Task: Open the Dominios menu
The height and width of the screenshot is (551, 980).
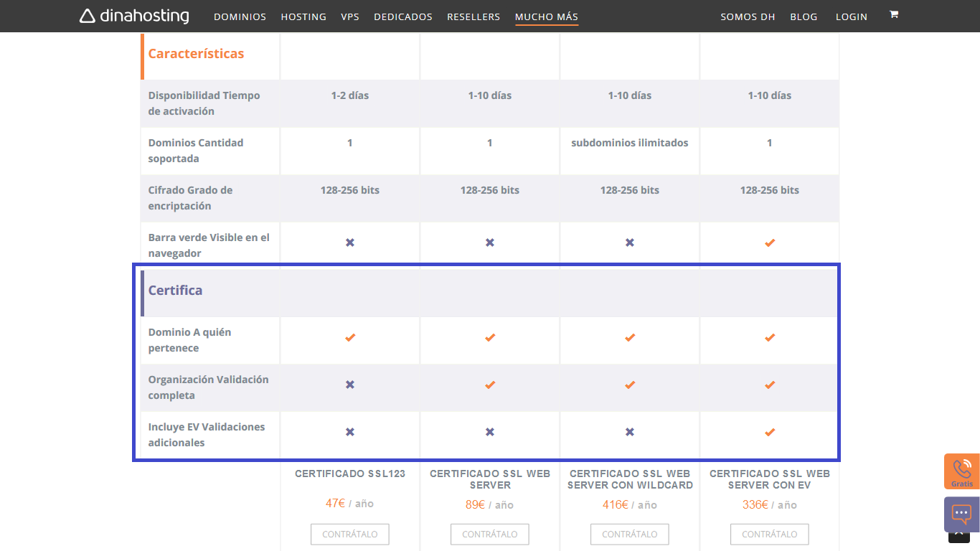Action: (x=240, y=17)
